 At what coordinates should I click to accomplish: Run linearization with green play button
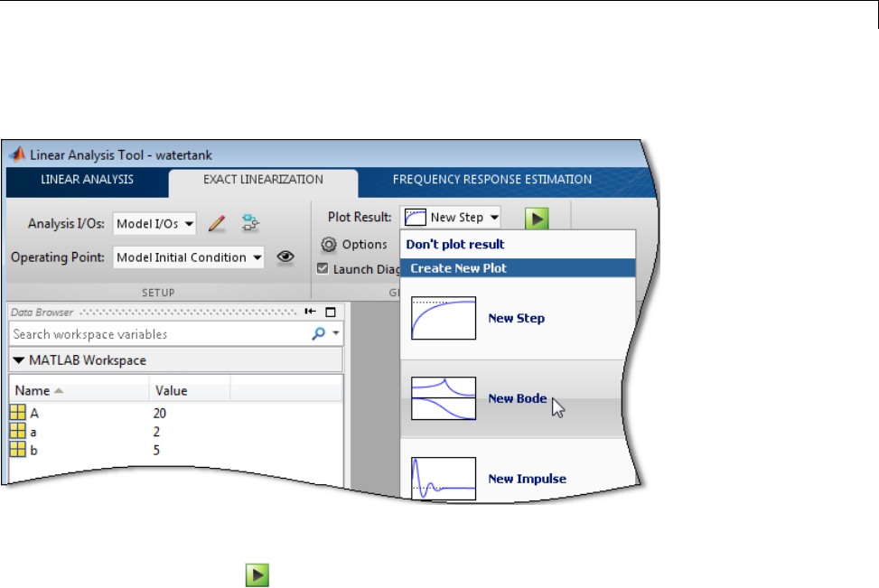pyautogui.click(x=537, y=218)
